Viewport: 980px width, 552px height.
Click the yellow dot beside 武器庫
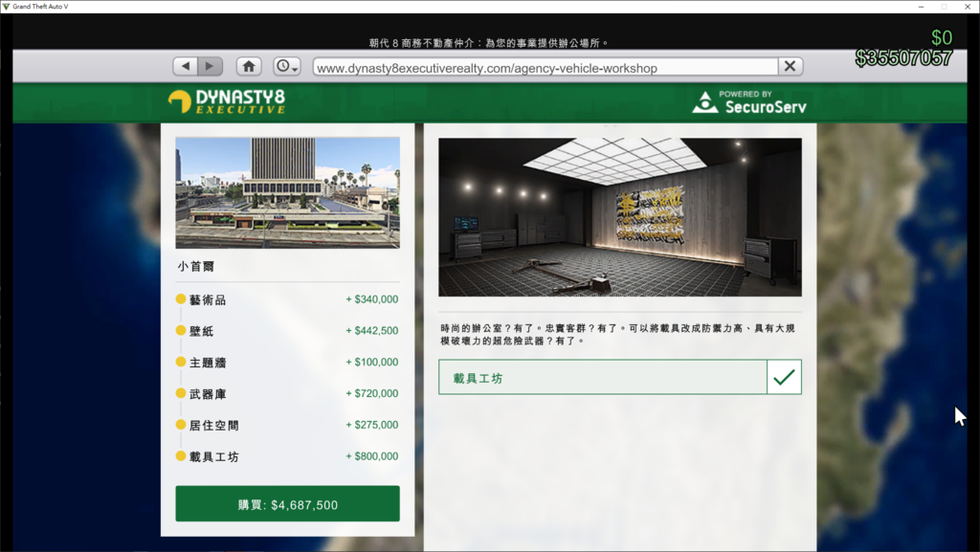pos(181,393)
